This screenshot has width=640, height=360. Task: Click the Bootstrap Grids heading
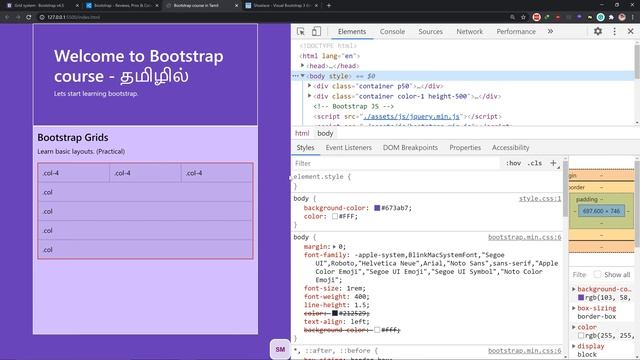(73, 138)
